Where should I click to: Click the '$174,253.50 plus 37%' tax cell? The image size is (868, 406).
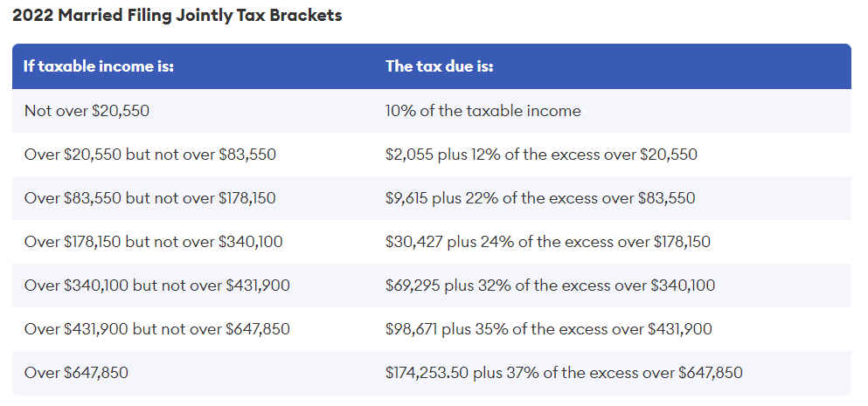pos(564,373)
